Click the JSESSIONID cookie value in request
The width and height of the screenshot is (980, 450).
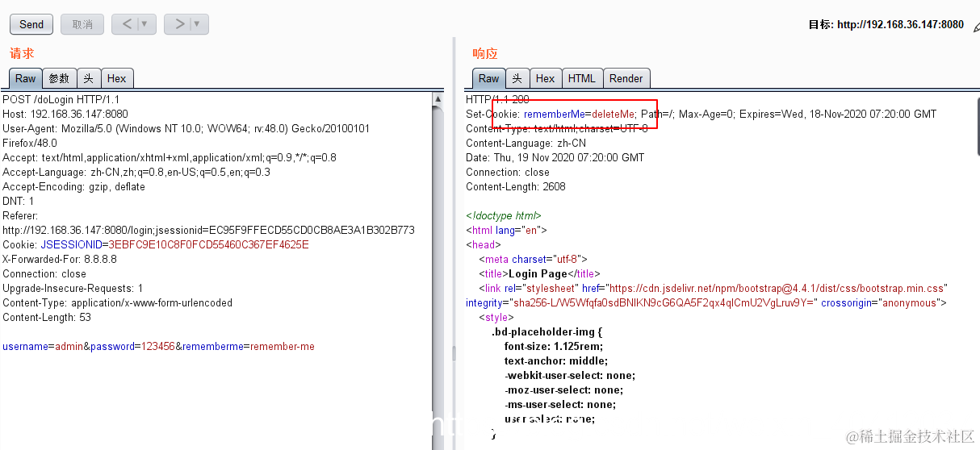[x=208, y=244]
